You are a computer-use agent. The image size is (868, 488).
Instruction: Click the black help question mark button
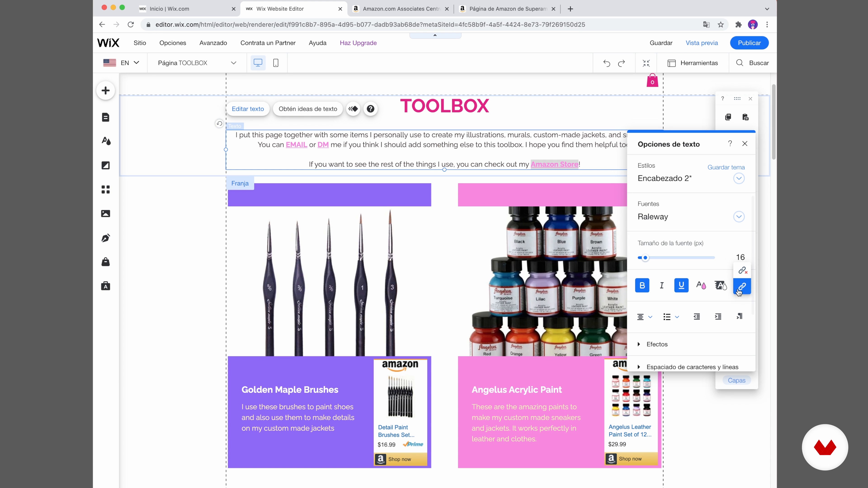click(371, 109)
